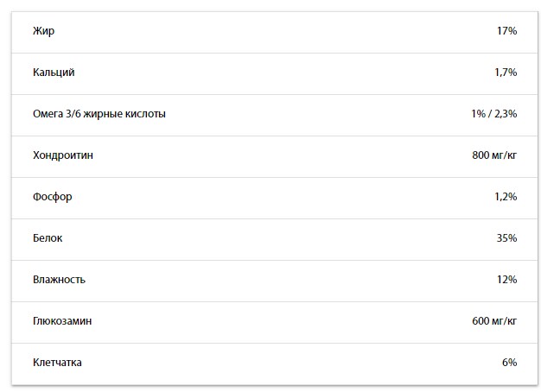The height and width of the screenshot is (392, 541).
Task: Click the 600 мг/кг value
Action: (x=494, y=321)
